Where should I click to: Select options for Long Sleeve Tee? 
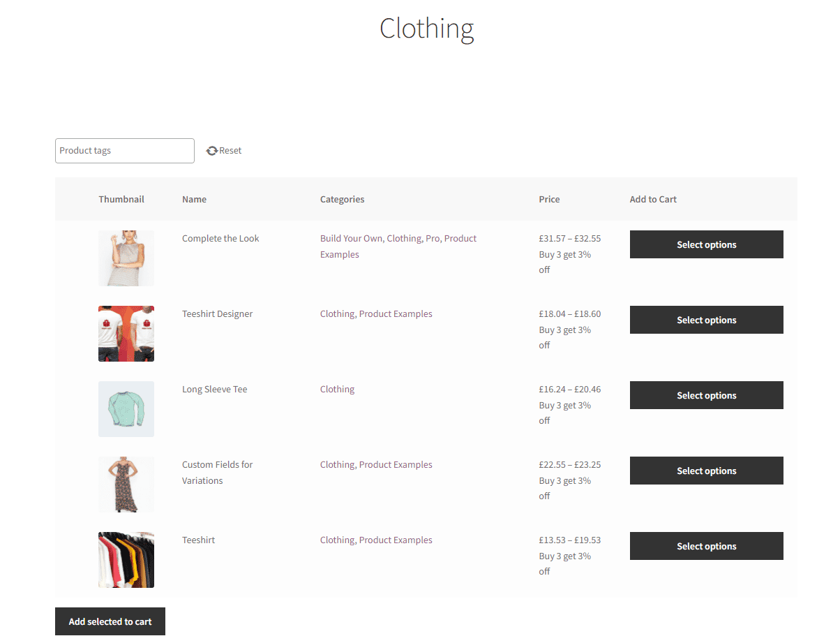pos(706,395)
